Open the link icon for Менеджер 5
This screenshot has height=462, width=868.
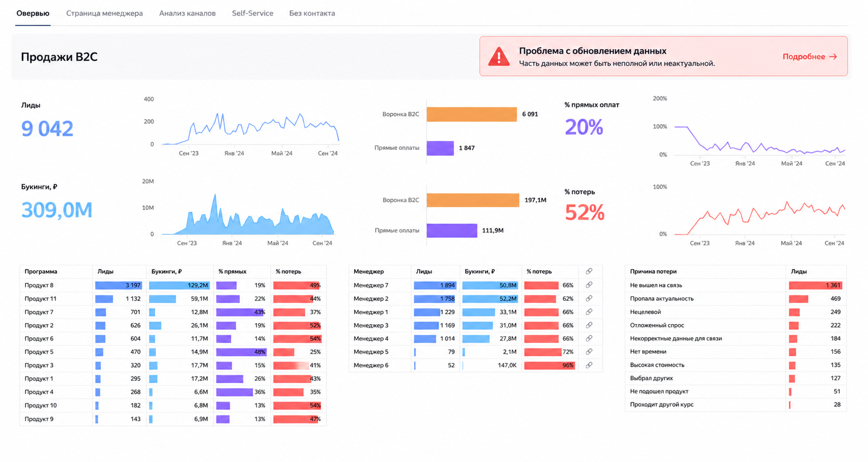tap(589, 351)
